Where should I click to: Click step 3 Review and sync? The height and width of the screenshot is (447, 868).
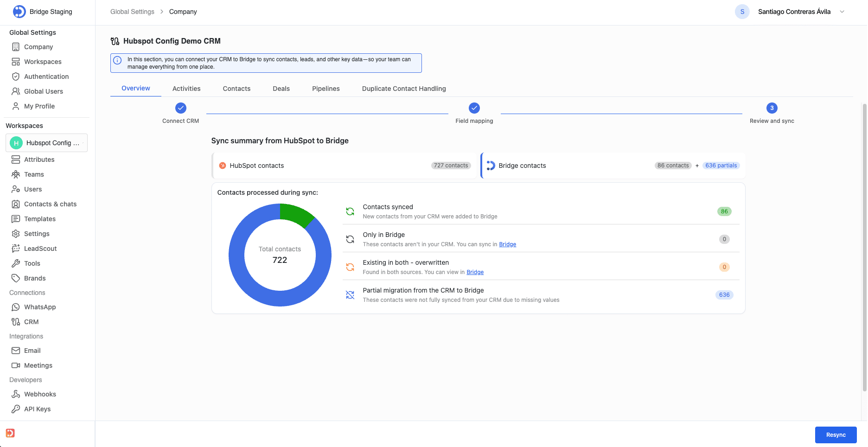(x=772, y=108)
